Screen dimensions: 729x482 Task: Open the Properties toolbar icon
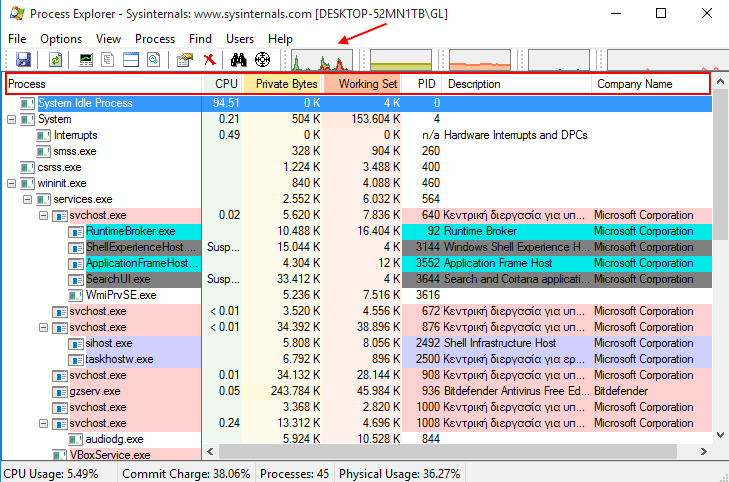coord(185,59)
